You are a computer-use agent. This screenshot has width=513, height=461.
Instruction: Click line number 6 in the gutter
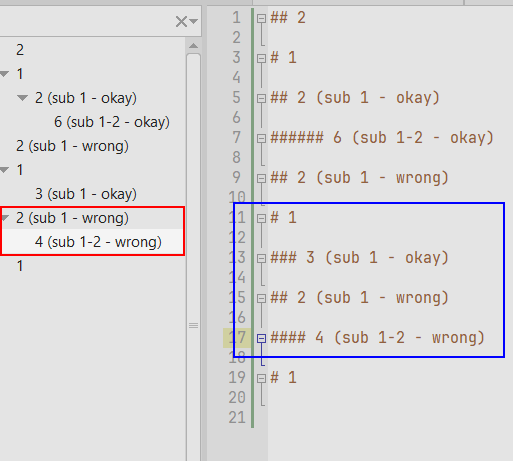pyautogui.click(x=237, y=118)
